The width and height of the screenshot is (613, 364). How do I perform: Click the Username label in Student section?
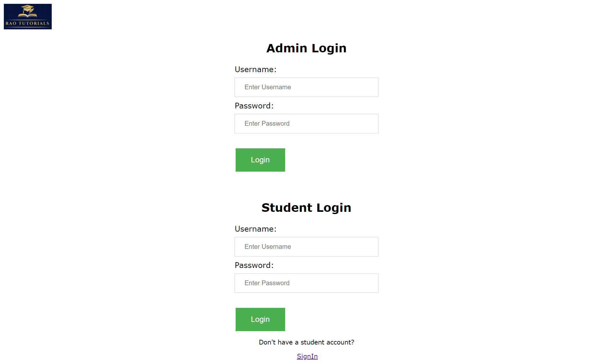coord(255,229)
